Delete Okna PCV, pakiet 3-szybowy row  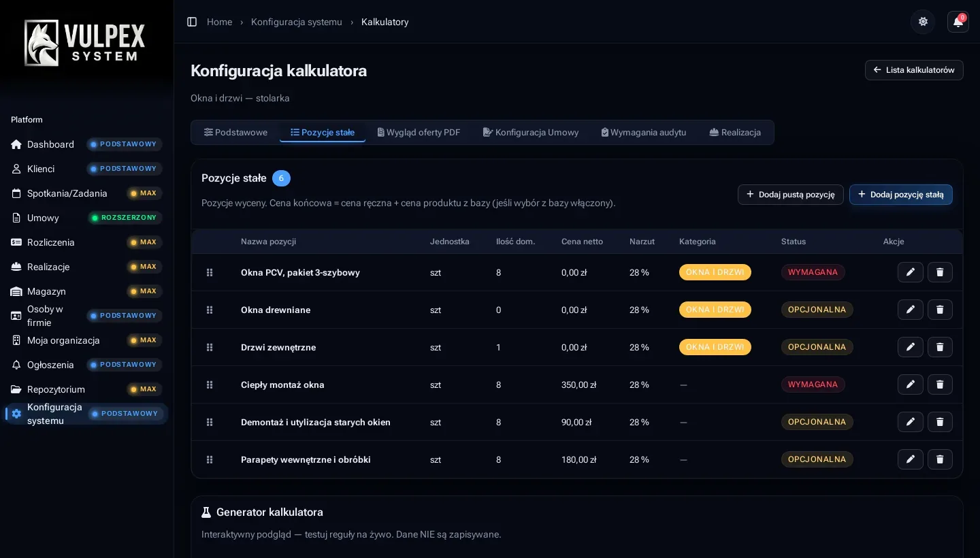click(940, 272)
